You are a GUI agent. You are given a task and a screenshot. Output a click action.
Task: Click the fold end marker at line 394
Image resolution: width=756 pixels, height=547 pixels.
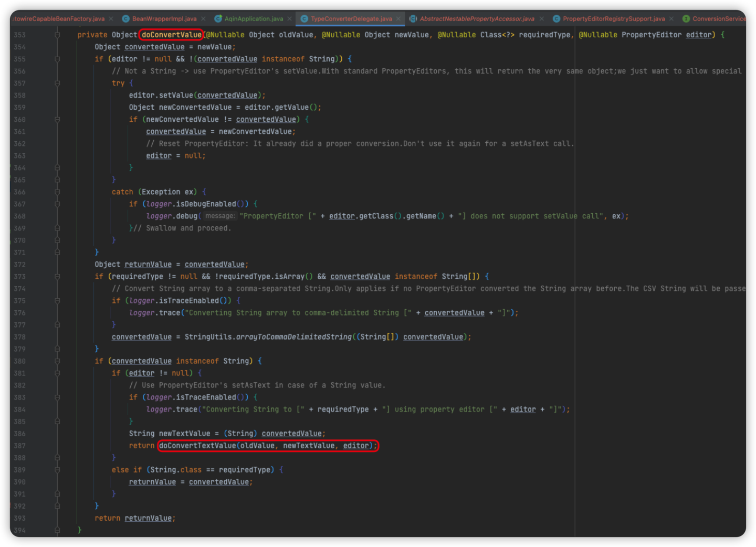point(57,530)
